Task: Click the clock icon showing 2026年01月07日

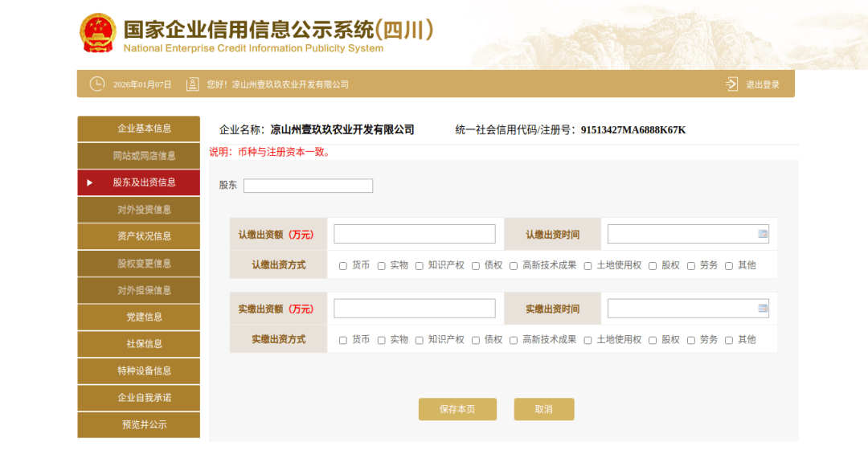Action: click(x=97, y=83)
